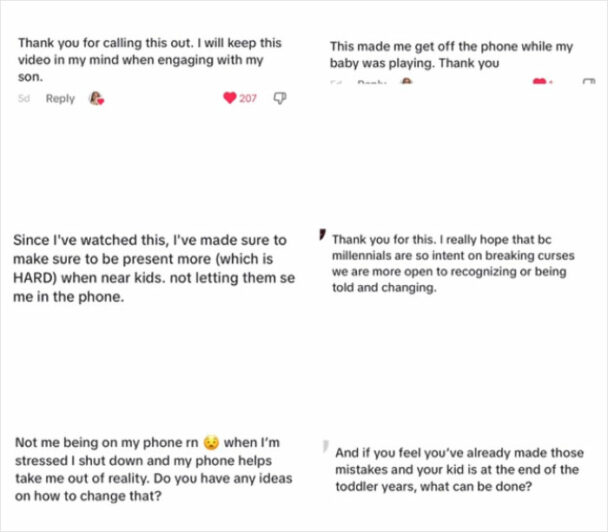The width and height of the screenshot is (608, 532).
Task: Click the comment about millennials breaking curses
Action: point(453,264)
